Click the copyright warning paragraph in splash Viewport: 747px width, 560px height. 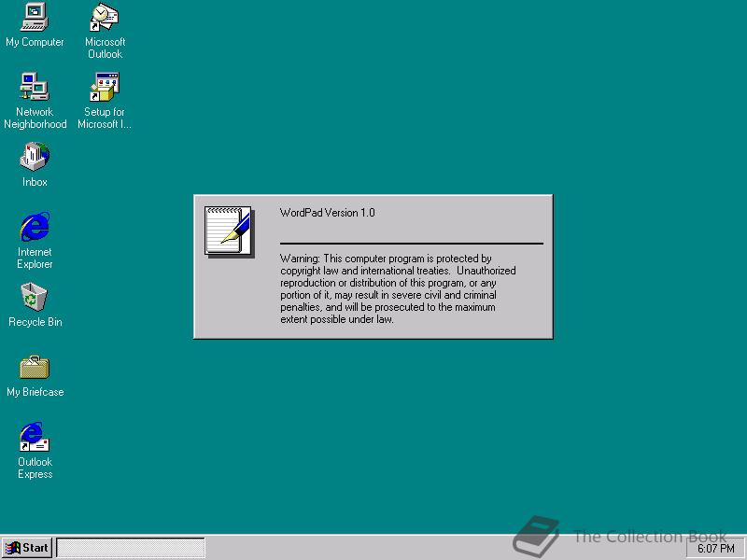[398, 288]
